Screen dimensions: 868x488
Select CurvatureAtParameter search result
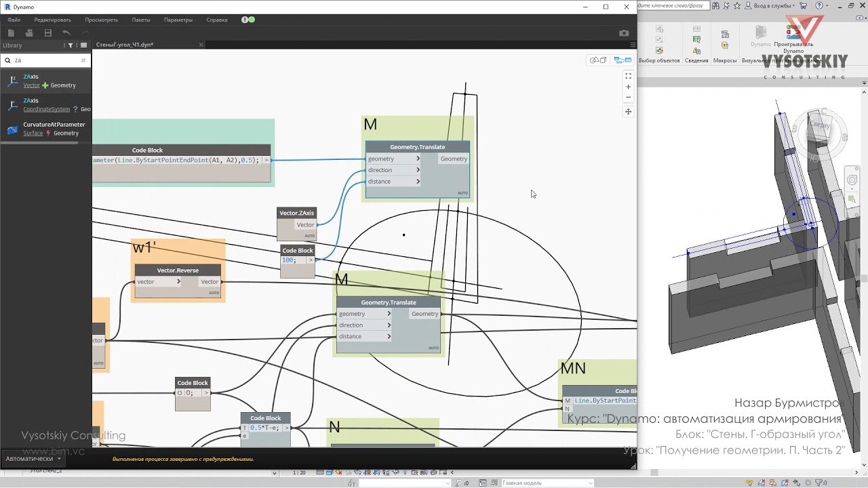tap(46, 129)
